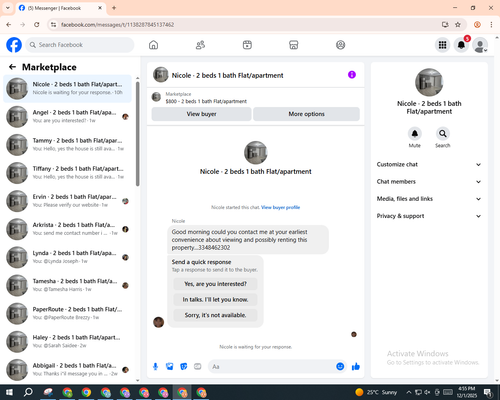Send quick reply 'Yes, are you interested?'
This screenshot has width=500, height=400.
pyautogui.click(x=215, y=284)
